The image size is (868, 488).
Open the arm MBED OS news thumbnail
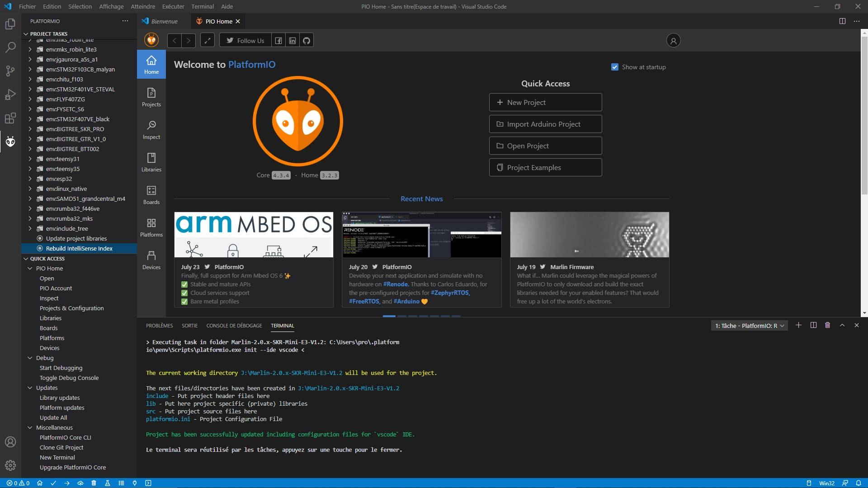pyautogui.click(x=254, y=235)
